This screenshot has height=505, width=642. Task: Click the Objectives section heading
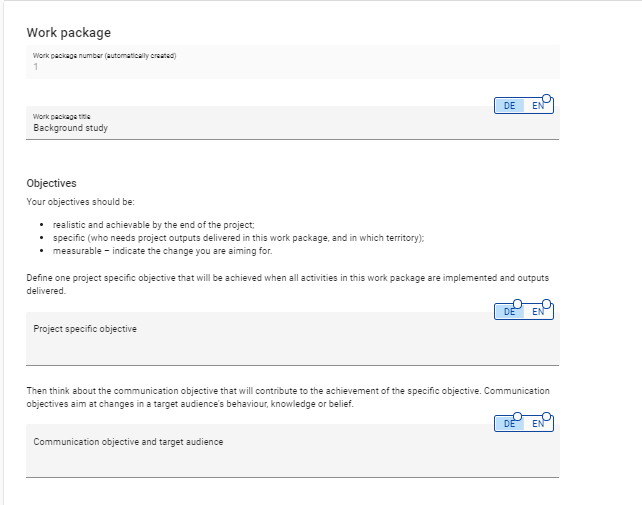click(51, 183)
